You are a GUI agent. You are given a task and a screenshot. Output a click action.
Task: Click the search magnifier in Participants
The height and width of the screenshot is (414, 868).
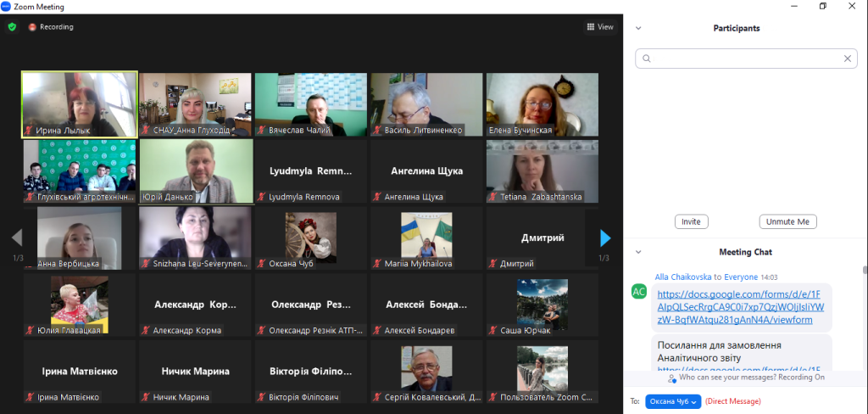click(647, 59)
